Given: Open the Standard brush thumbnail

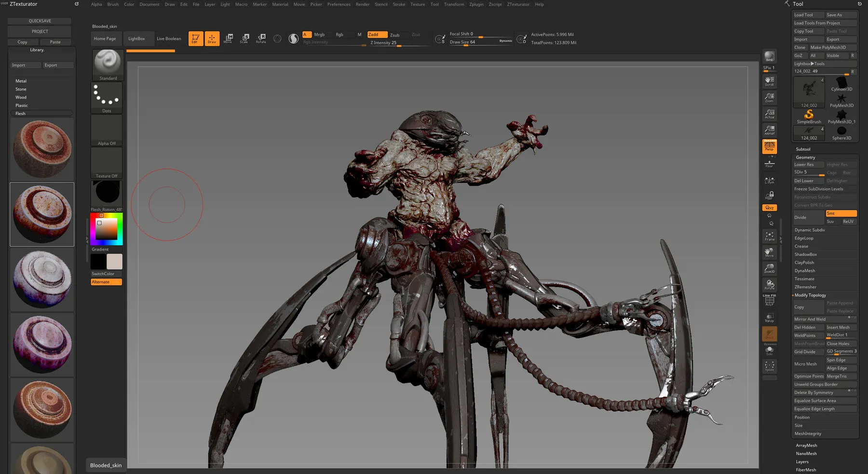Looking at the screenshot, I should click(107, 65).
